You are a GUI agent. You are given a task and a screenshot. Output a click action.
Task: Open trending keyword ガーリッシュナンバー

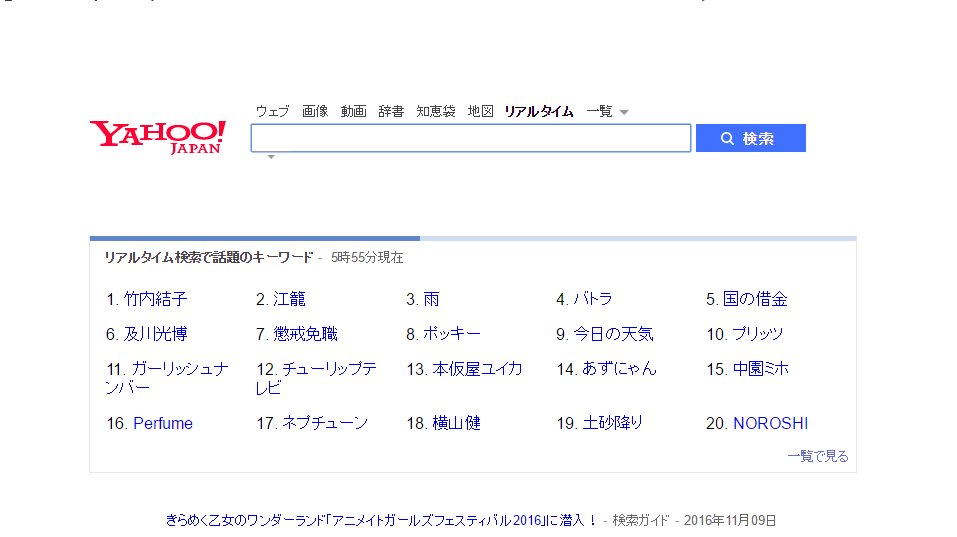[x=167, y=378]
